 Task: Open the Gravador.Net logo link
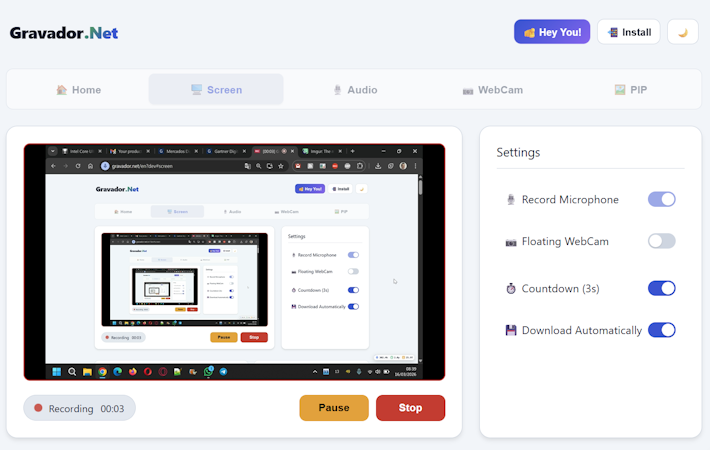coord(64,33)
